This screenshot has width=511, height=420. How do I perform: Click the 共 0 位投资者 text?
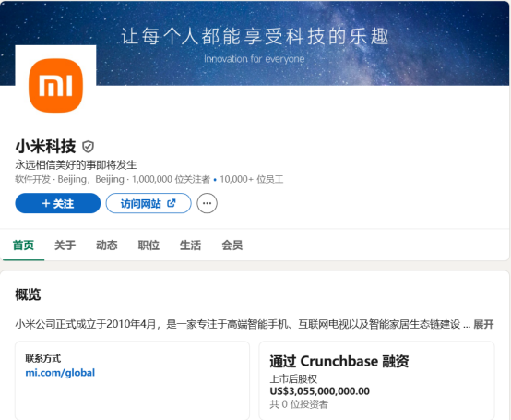(x=299, y=404)
